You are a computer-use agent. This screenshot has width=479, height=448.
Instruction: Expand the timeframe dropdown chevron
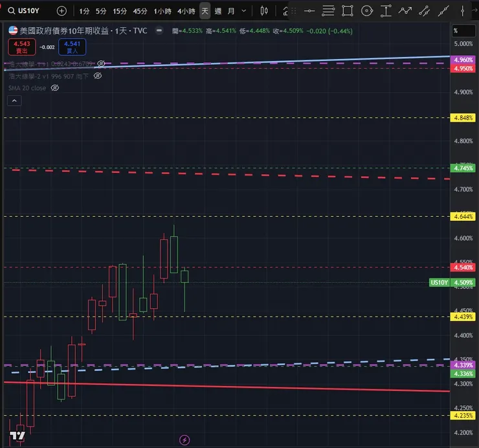click(244, 11)
